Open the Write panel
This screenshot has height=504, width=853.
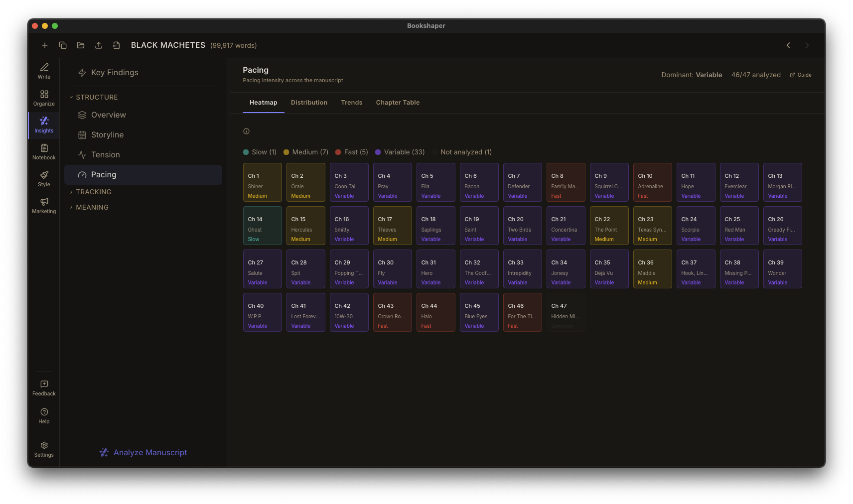point(43,71)
